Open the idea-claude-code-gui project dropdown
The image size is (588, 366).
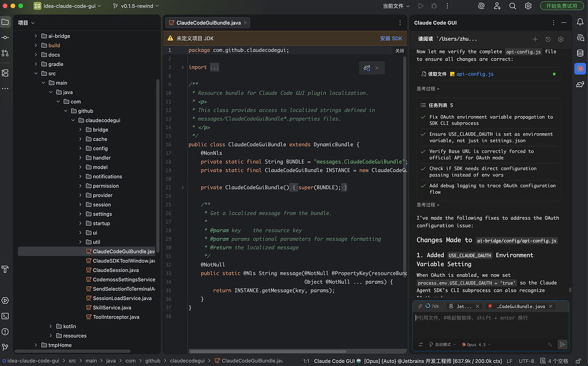68,6
